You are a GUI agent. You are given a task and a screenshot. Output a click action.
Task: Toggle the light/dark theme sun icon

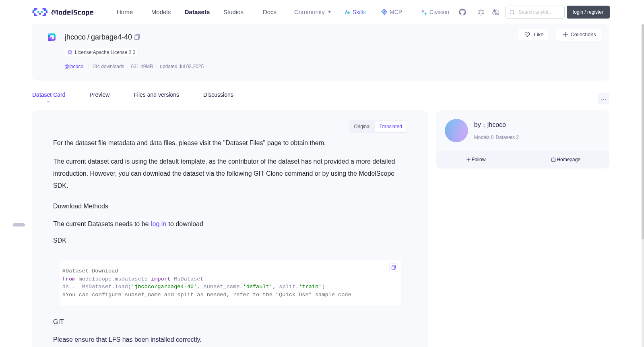click(481, 12)
